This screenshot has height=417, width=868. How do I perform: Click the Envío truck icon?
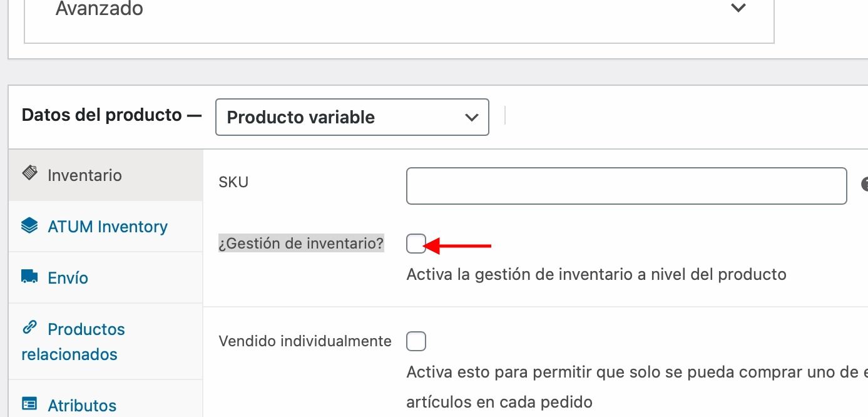[29, 276]
